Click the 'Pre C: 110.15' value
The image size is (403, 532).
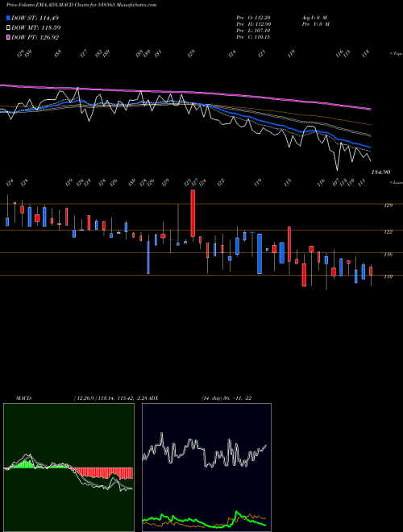(253, 37)
